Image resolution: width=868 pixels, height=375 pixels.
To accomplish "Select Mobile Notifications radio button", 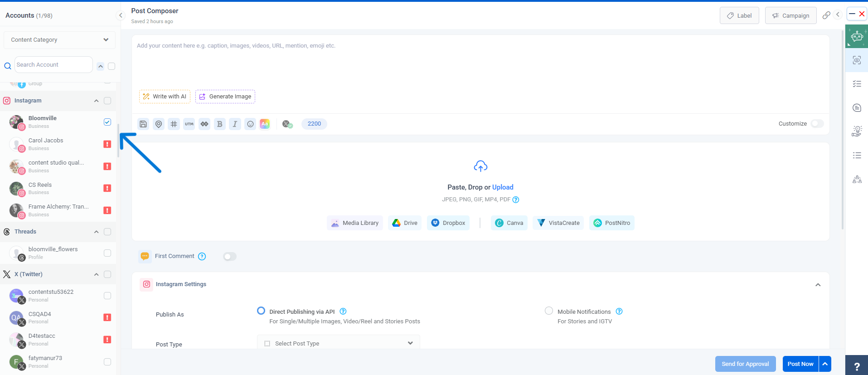I will 549,311.
